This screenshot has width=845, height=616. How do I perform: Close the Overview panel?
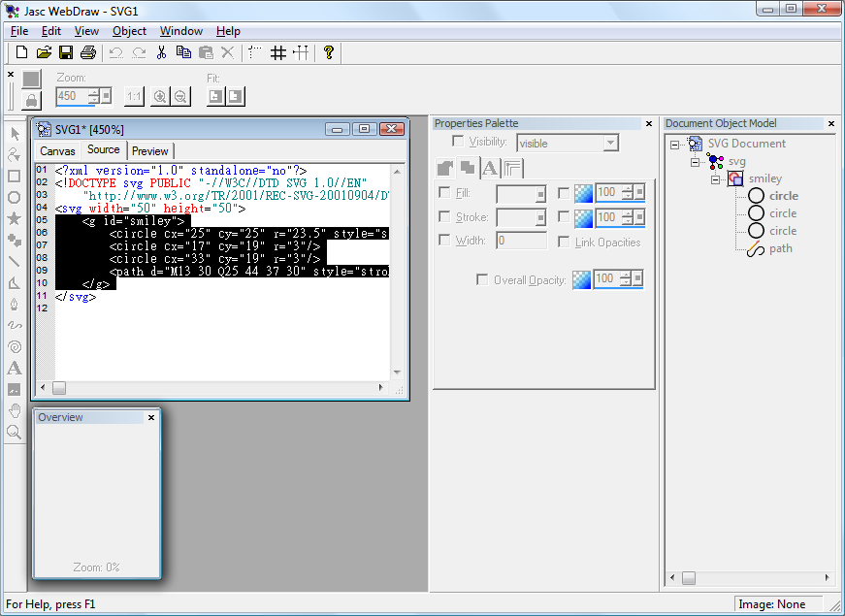pyautogui.click(x=151, y=418)
